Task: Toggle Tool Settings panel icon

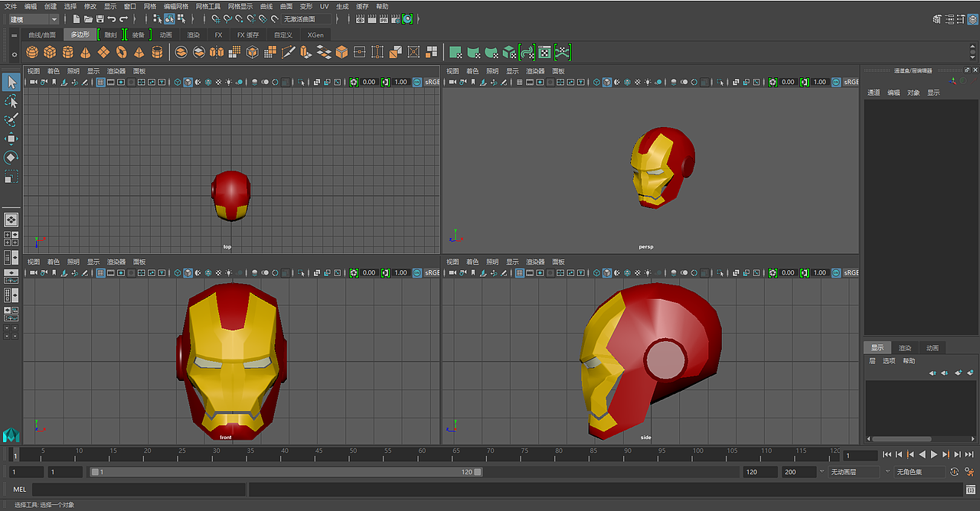Action: 961,19
